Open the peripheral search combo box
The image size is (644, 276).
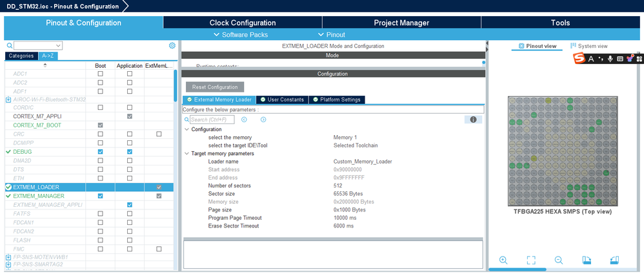click(x=38, y=45)
